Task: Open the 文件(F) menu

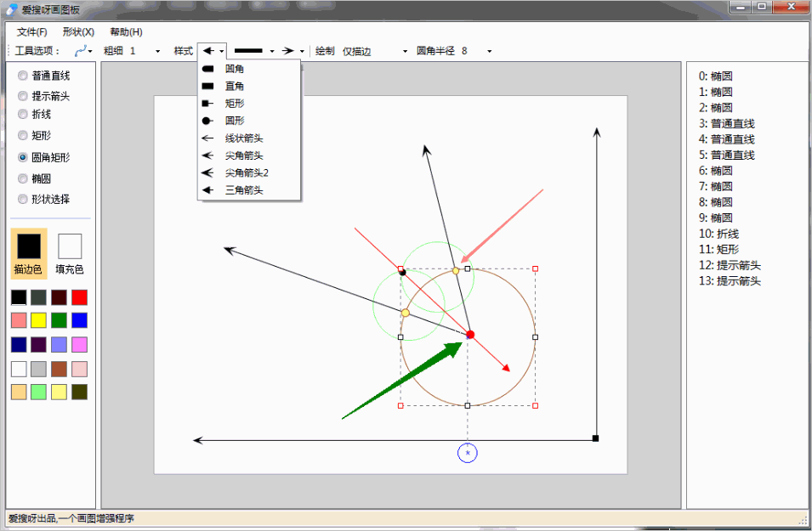Action: [31, 32]
